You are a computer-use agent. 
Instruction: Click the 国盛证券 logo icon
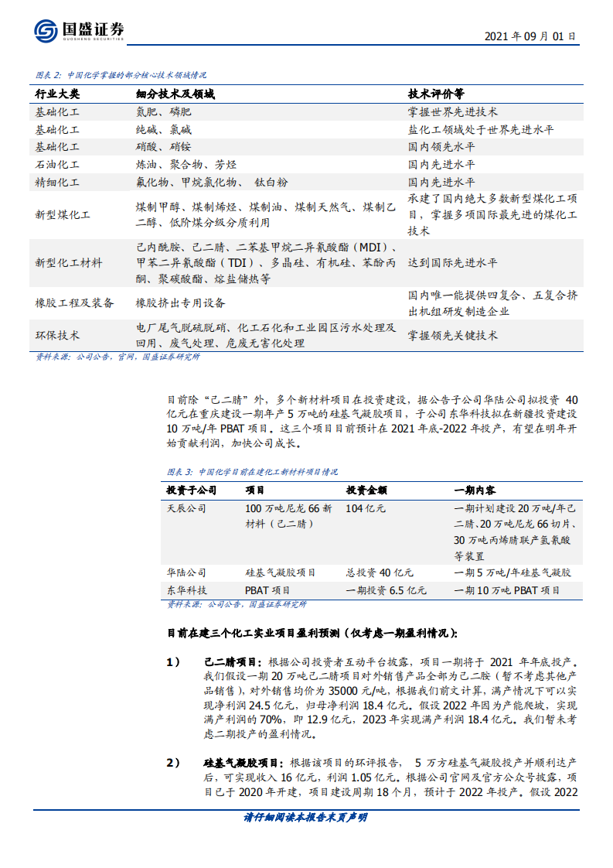click(x=46, y=30)
